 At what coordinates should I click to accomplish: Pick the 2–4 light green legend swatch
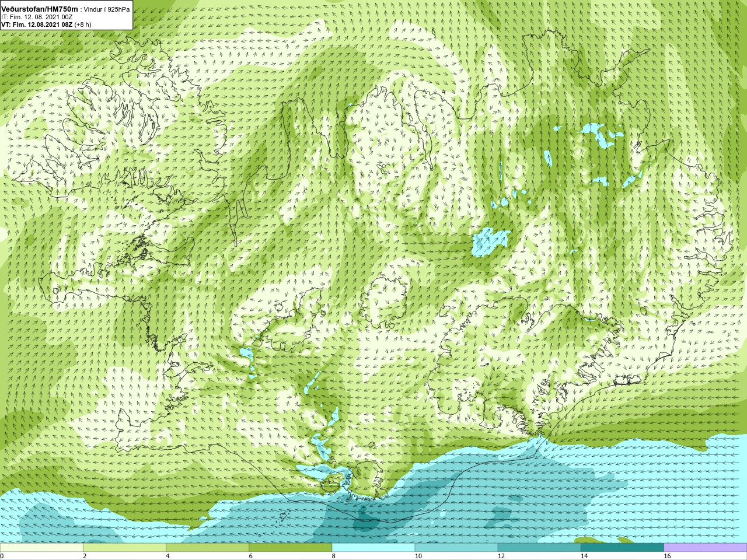coord(124,547)
